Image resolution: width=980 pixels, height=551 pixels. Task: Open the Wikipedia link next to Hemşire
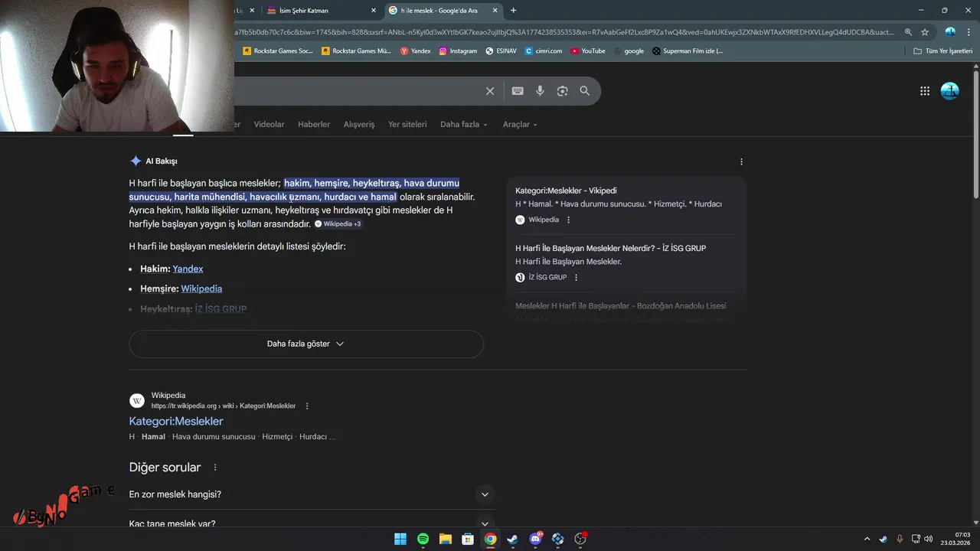201,289
